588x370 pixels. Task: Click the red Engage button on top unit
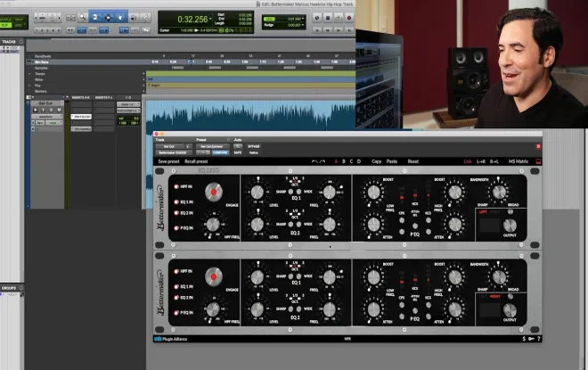click(x=214, y=192)
